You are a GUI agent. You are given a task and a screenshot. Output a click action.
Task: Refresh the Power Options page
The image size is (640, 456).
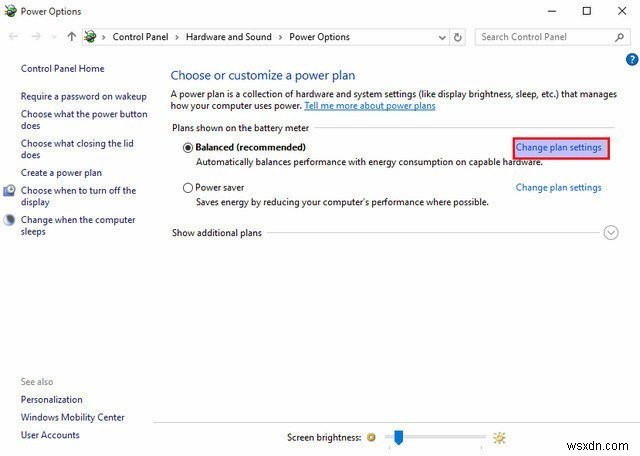click(458, 37)
